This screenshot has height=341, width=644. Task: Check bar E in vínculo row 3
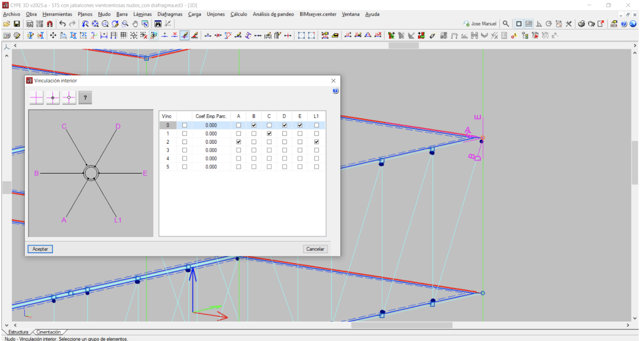[300, 150]
